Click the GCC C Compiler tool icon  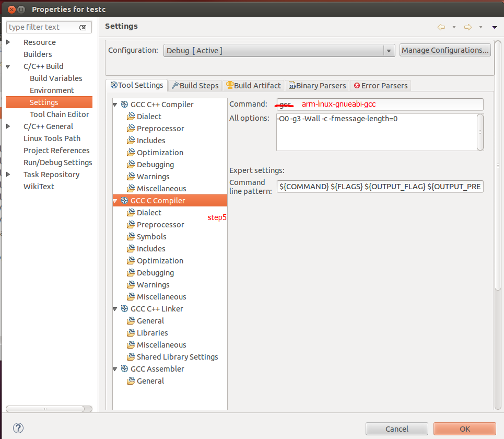[124, 200]
